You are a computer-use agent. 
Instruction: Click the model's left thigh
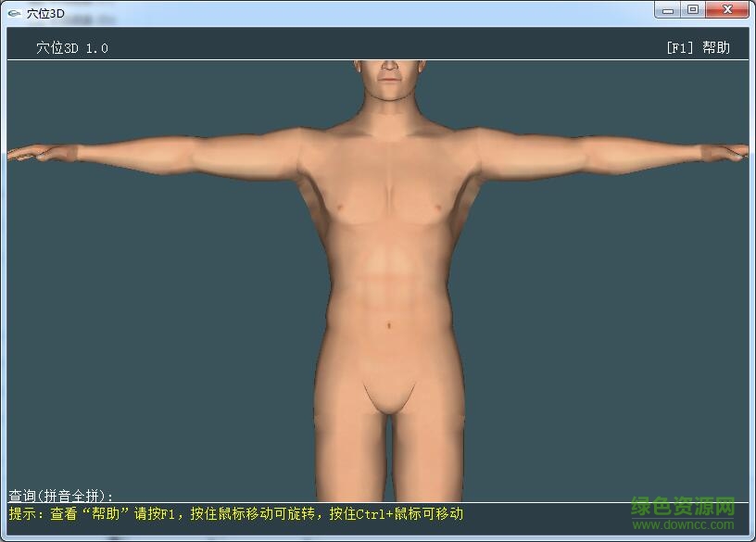click(x=426, y=445)
